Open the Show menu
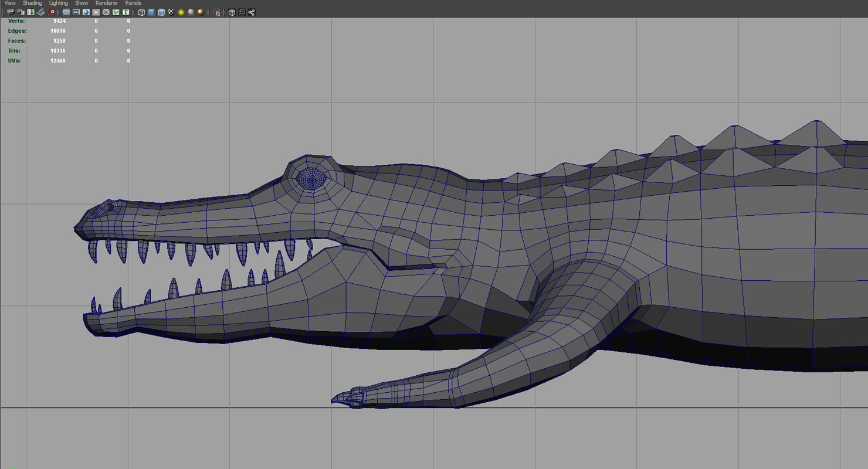868x469 pixels. [x=82, y=3]
